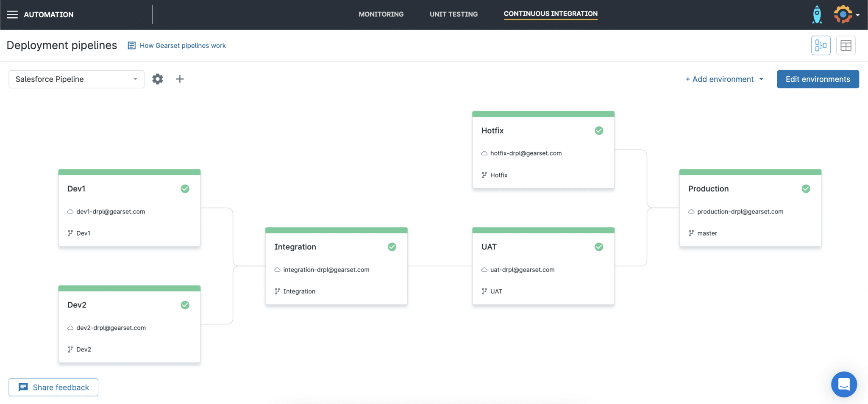Click the rocket icon in the top bar

816,14
